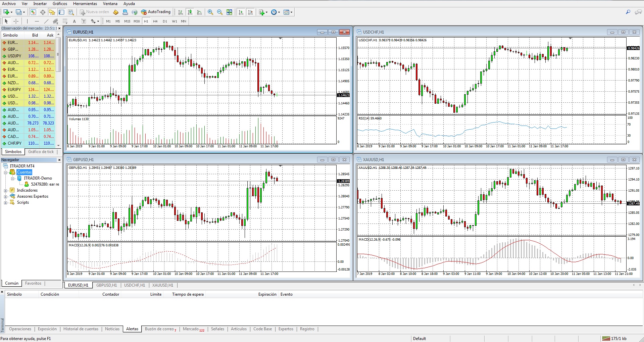
Task: Click the Nueva orden button
Action: 94,12
